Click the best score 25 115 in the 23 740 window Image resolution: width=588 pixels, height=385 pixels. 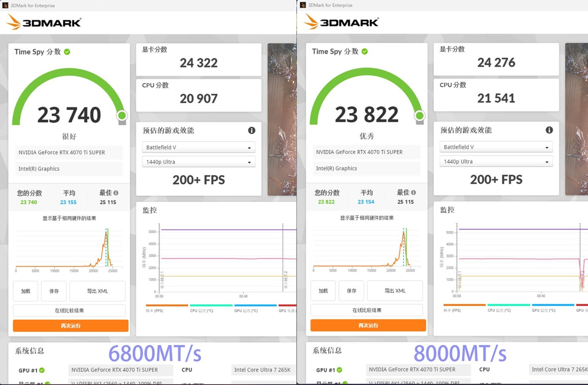coord(108,202)
